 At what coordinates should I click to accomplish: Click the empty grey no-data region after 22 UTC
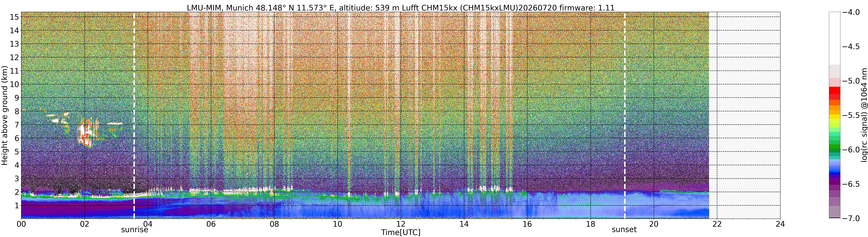[745, 115]
